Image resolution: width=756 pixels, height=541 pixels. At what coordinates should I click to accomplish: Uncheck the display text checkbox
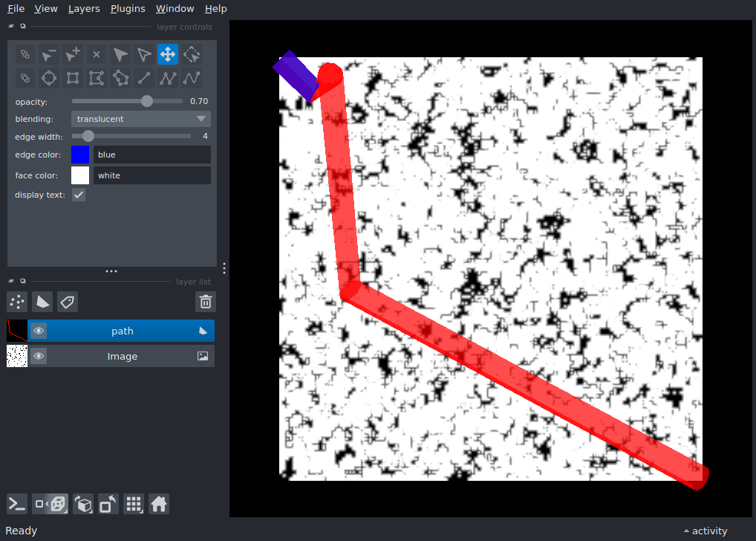pyautogui.click(x=78, y=194)
